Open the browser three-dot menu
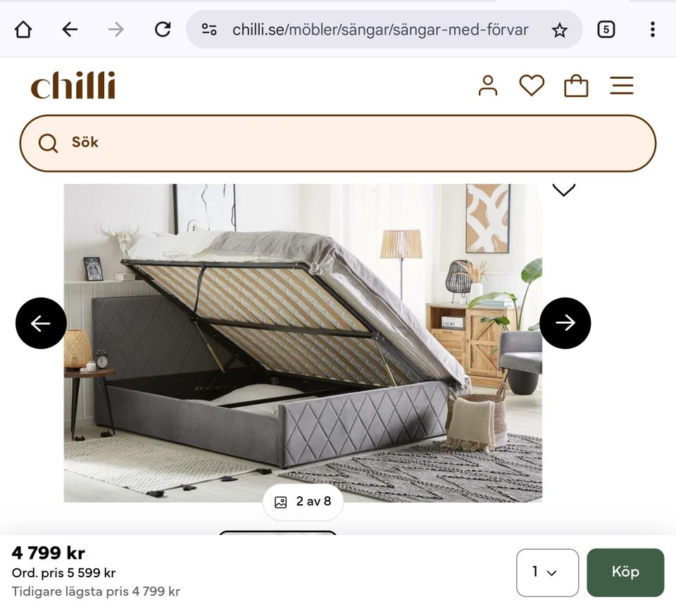The width and height of the screenshot is (676, 616). click(653, 30)
